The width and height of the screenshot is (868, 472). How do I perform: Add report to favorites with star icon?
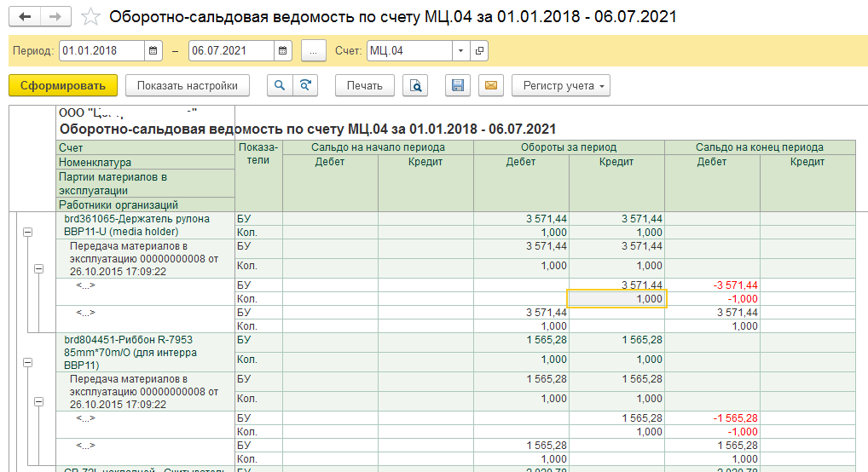click(90, 17)
